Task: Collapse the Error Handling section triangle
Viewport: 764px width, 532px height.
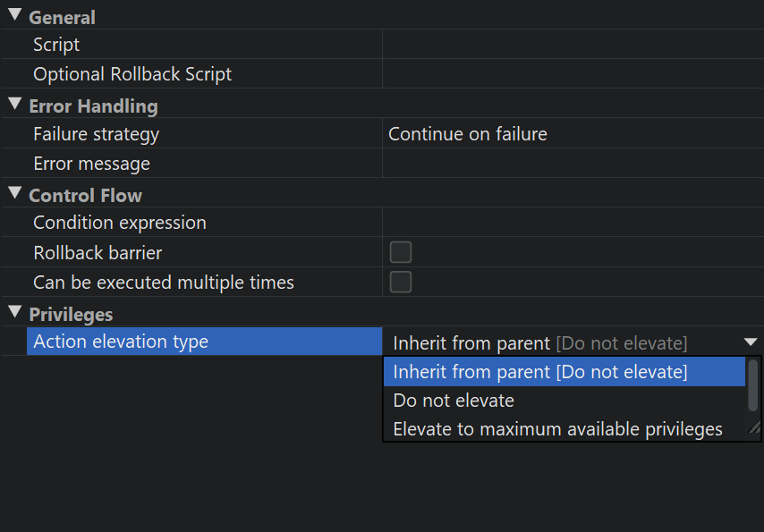Action: pos(14,104)
